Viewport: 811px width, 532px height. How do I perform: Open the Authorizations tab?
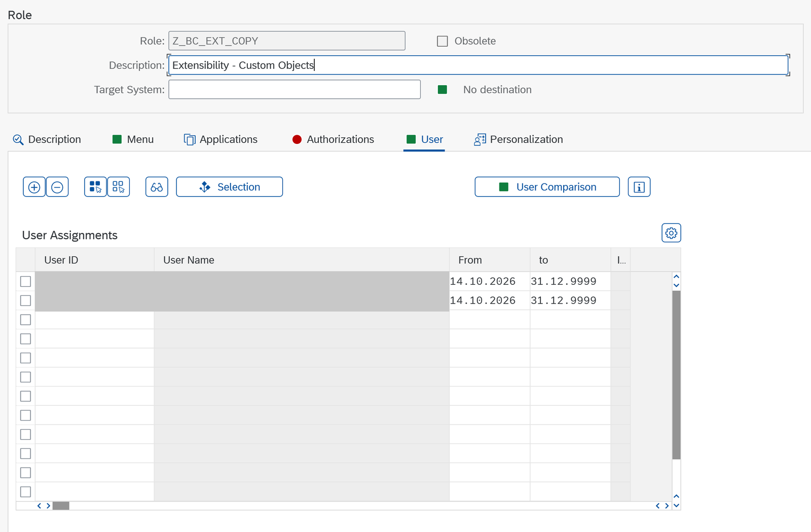333,139
